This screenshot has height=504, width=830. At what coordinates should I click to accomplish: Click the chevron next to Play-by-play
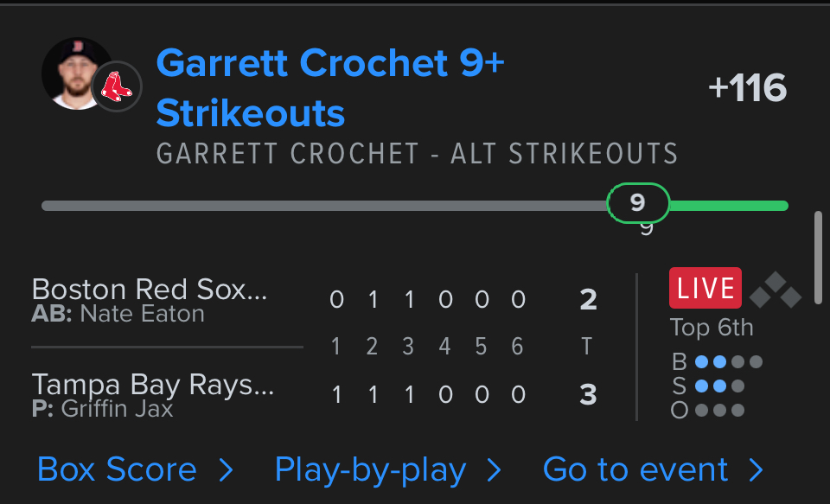click(494, 469)
